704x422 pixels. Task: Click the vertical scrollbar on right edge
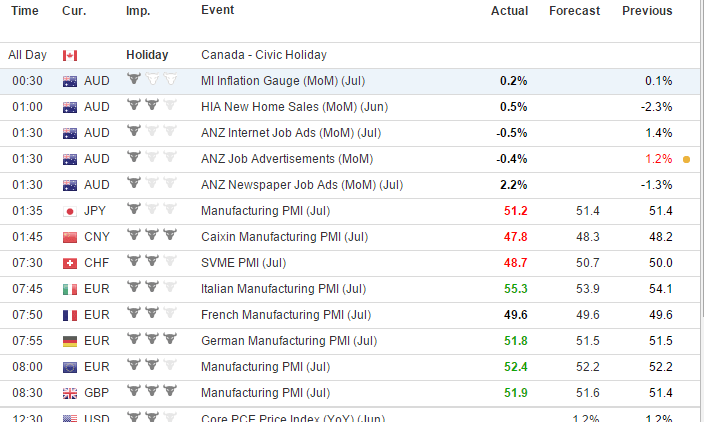(702, 211)
